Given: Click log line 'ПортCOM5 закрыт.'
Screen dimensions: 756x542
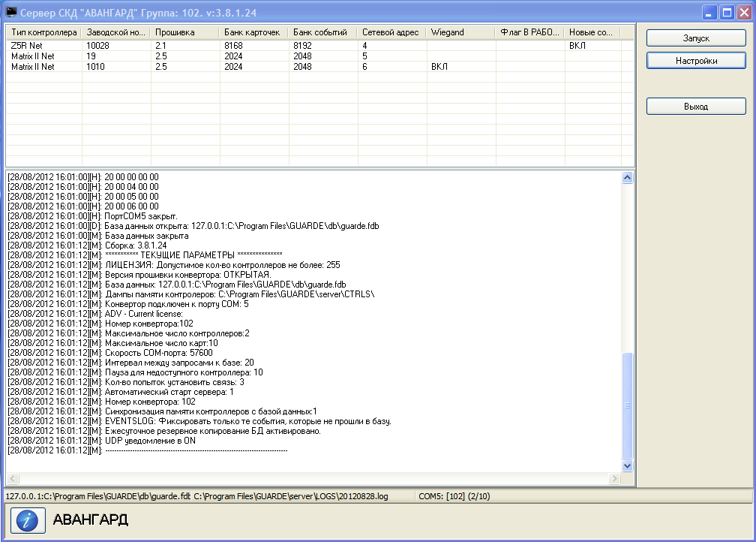Looking at the screenshot, I should [x=92, y=216].
